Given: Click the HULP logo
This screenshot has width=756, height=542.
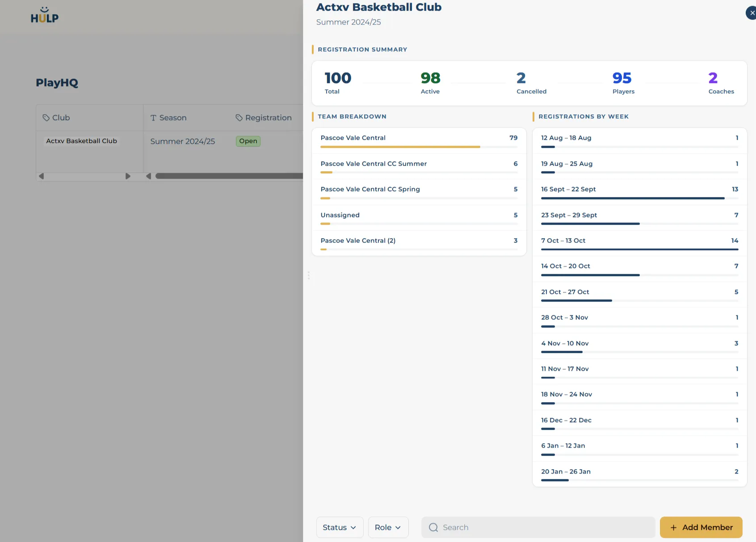Looking at the screenshot, I should tap(44, 15).
